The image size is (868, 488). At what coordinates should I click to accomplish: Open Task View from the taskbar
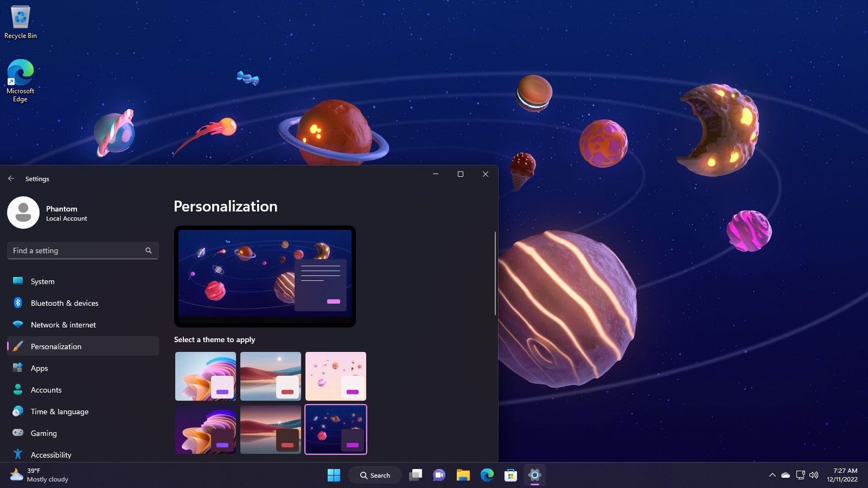point(416,476)
